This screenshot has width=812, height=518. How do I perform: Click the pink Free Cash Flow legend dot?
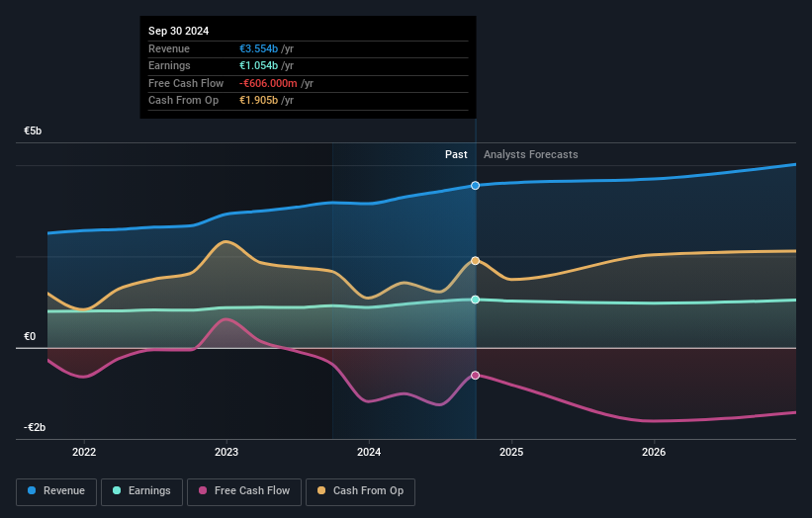pos(203,490)
